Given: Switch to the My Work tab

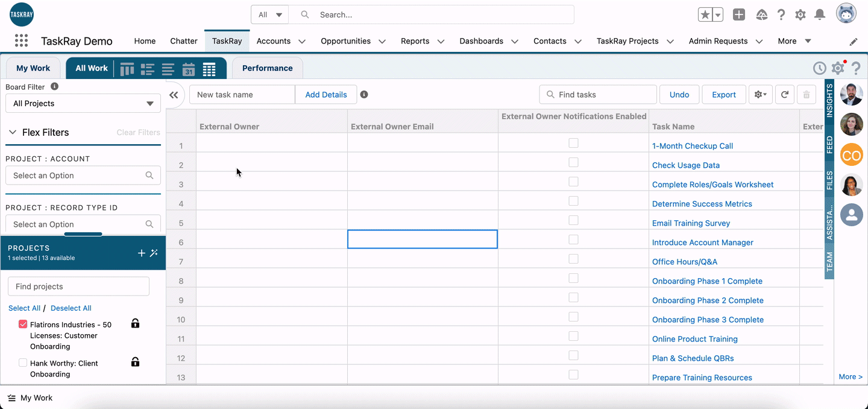Looking at the screenshot, I should (33, 68).
